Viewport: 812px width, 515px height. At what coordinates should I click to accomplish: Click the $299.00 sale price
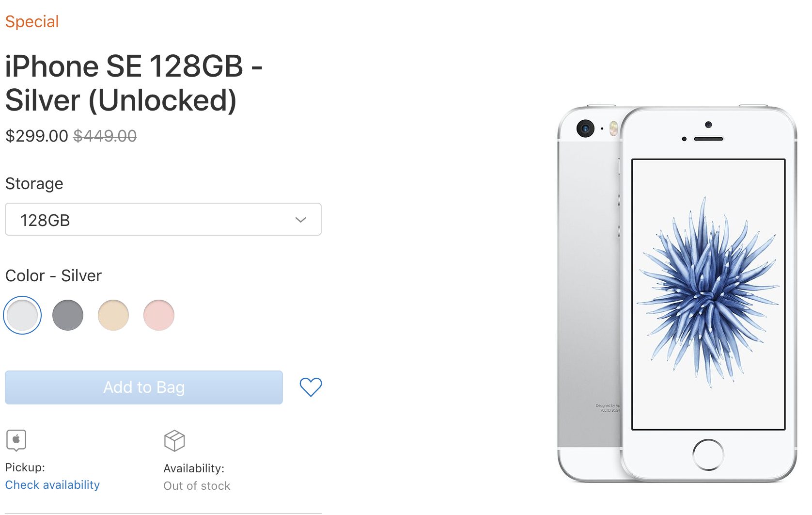[x=37, y=136]
